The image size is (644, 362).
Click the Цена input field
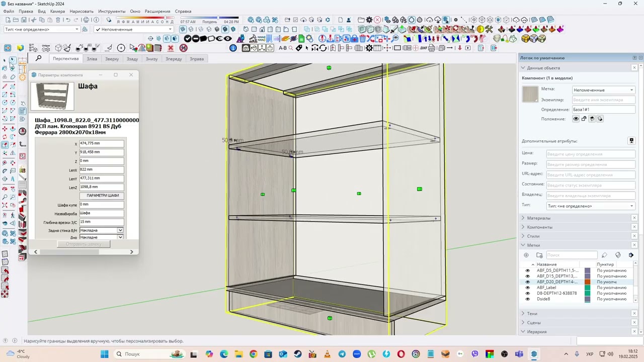(x=591, y=154)
